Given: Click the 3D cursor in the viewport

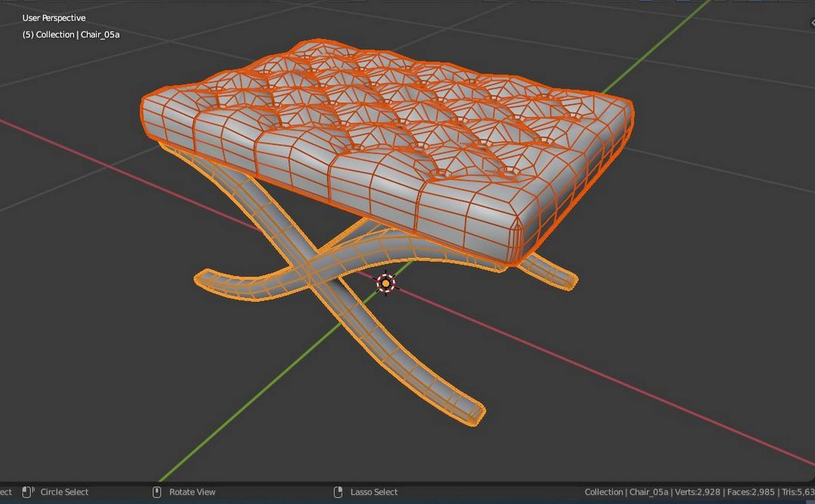Looking at the screenshot, I should coord(386,283).
